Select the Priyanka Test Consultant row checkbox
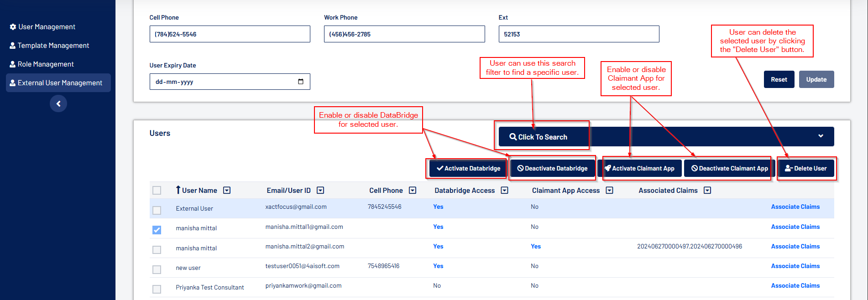The width and height of the screenshot is (868, 300). (x=157, y=289)
